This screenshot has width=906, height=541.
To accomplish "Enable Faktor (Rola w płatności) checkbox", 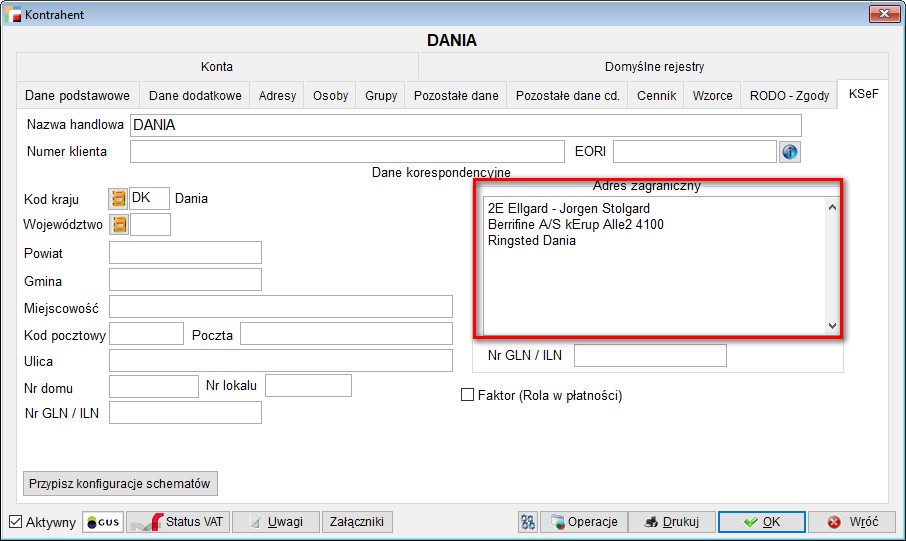I will click(x=467, y=395).
